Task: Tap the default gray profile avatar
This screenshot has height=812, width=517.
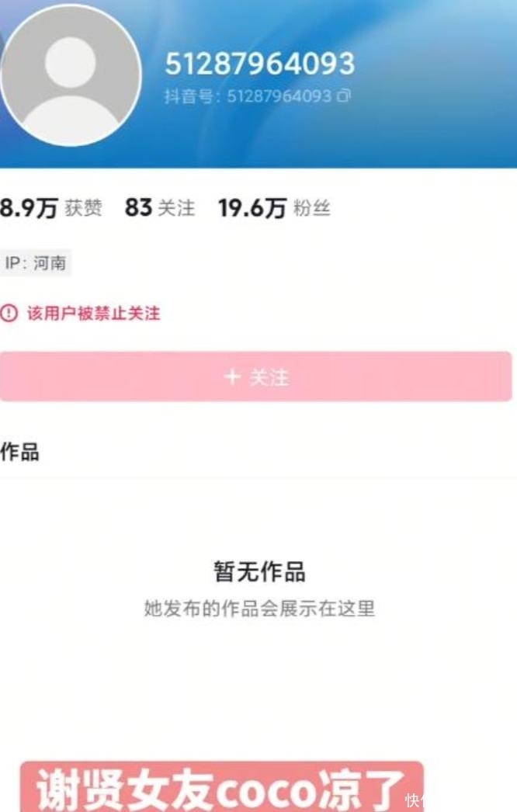Action: (x=71, y=75)
